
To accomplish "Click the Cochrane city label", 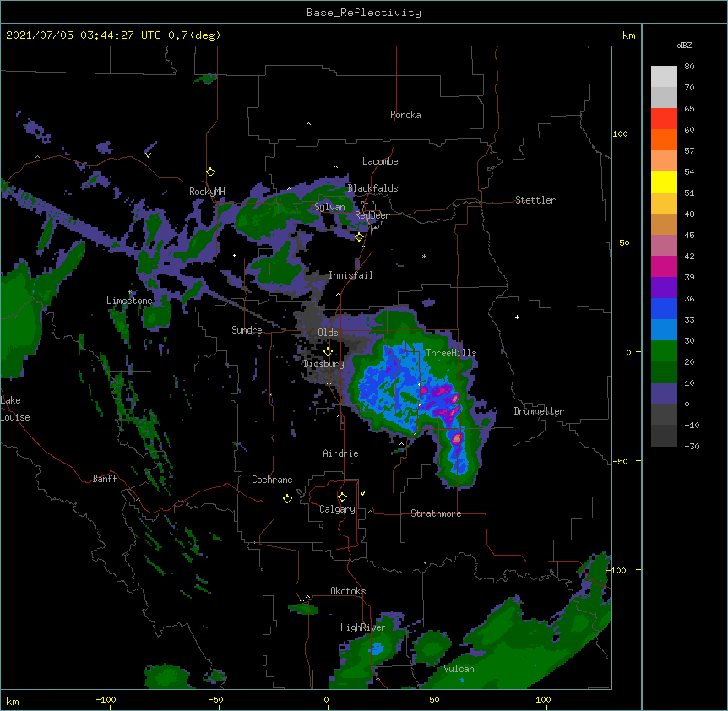I will 272,480.
